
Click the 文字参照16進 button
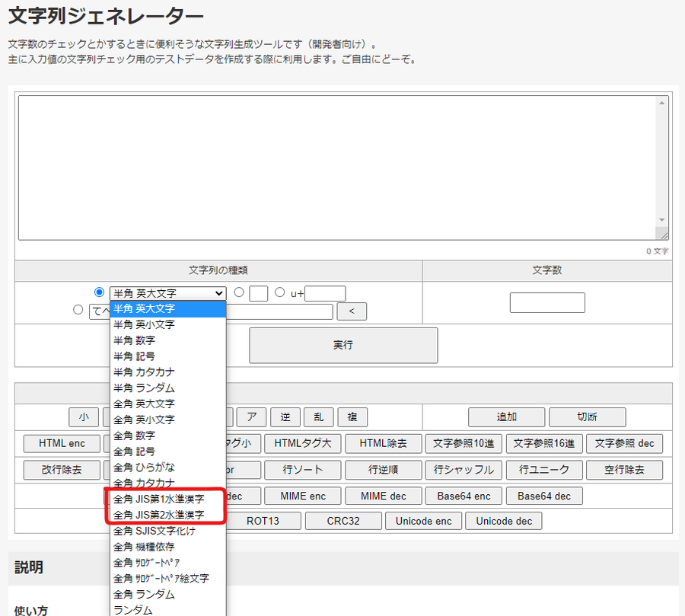click(544, 443)
